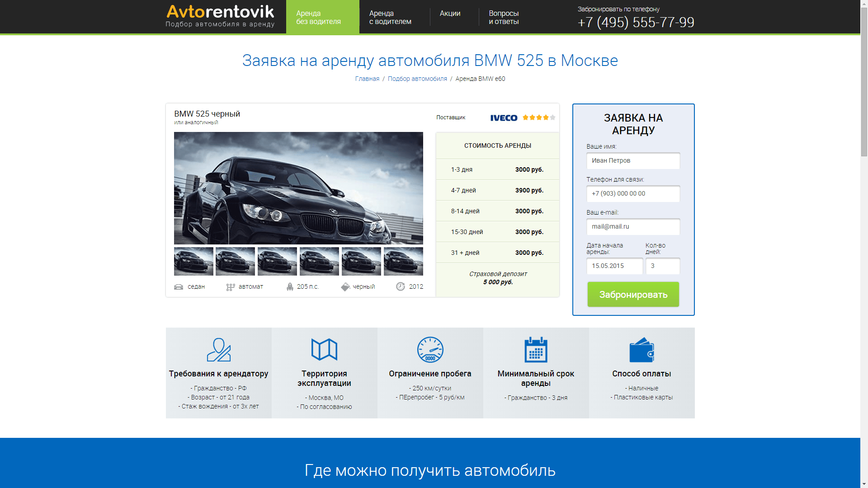Click the Avtorentovik logo
Image resolution: width=868 pixels, height=488 pixels.
click(x=220, y=16)
